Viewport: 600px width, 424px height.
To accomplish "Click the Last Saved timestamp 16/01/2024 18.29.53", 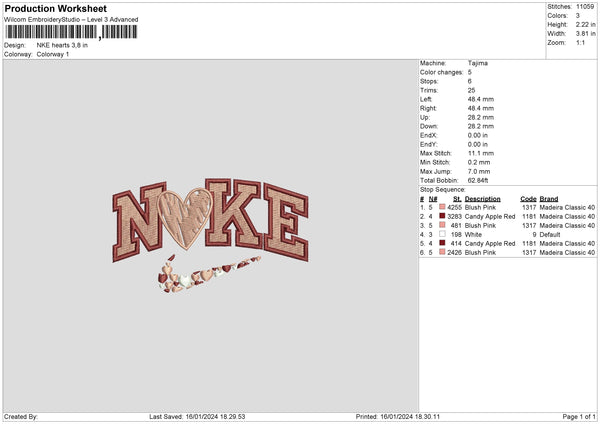I will tap(215, 417).
